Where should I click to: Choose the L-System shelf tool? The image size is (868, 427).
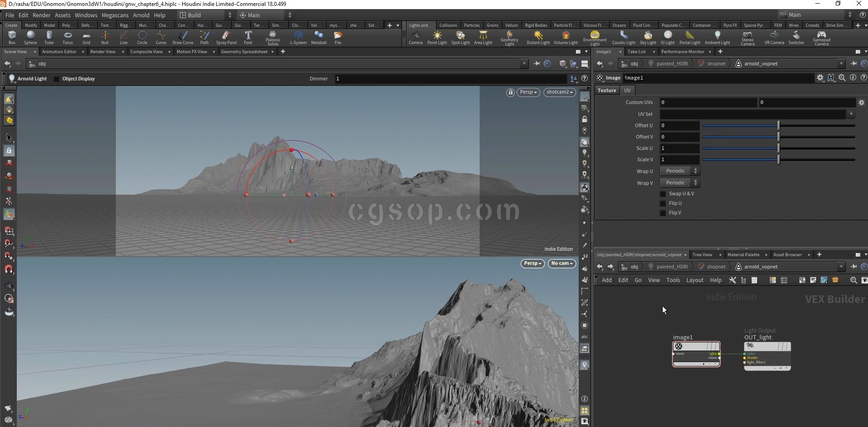point(298,37)
